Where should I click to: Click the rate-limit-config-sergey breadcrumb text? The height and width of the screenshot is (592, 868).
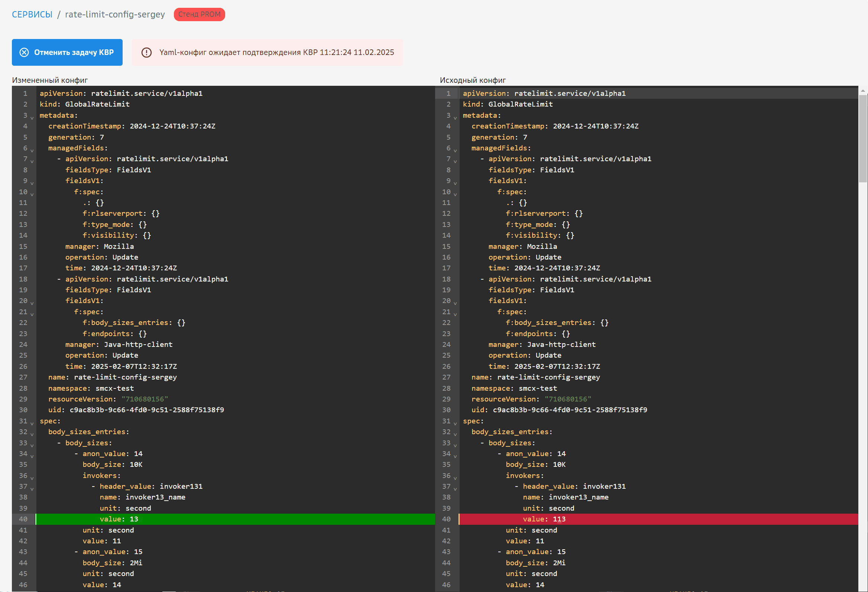(115, 14)
